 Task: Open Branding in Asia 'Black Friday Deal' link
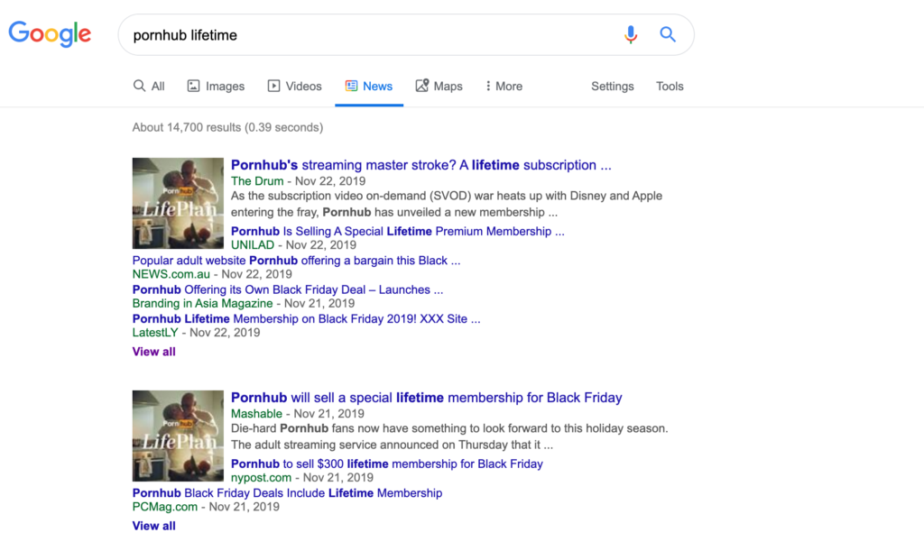click(x=288, y=289)
